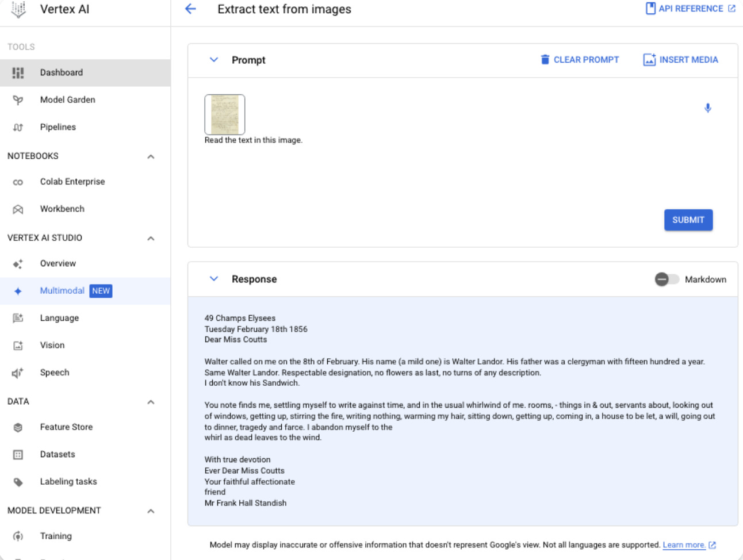The width and height of the screenshot is (743, 560).
Task: Open Colab Enterprise notebooks
Action: (x=85, y=182)
